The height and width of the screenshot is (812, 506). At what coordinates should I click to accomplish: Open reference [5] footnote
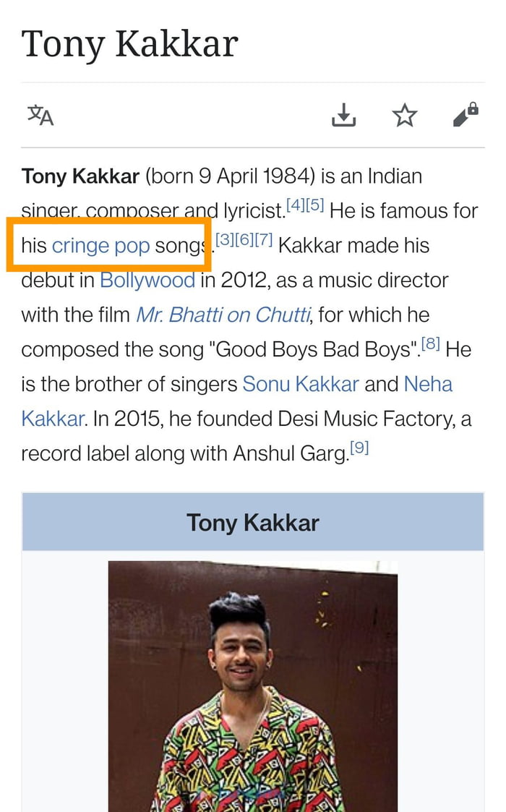314,206
